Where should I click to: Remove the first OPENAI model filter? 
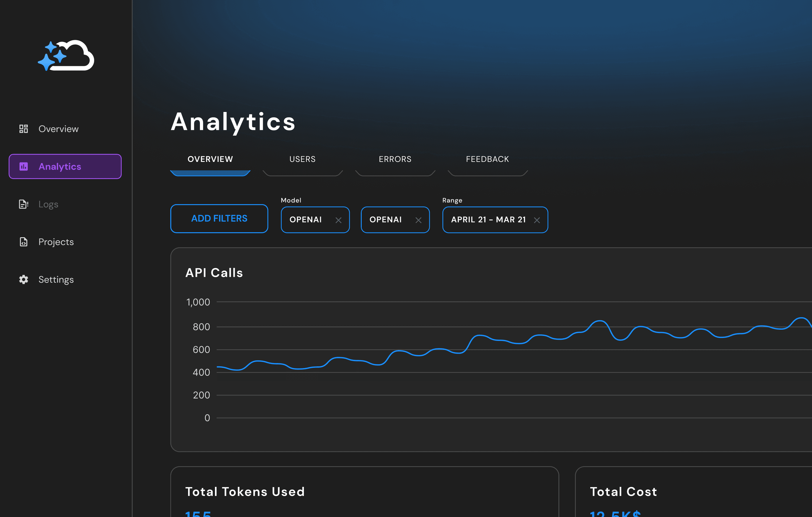click(339, 220)
